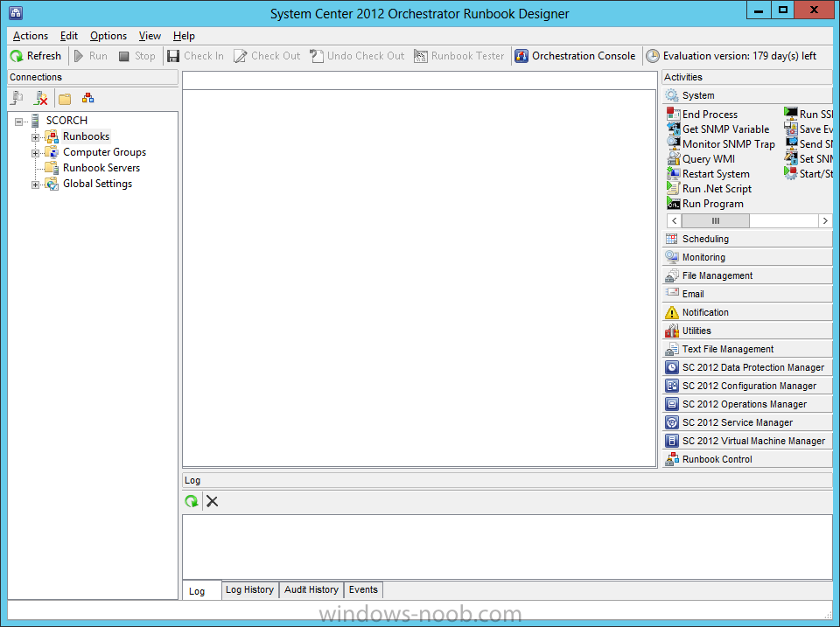Open the View menu
The width and height of the screenshot is (840, 627).
pos(150,36)
